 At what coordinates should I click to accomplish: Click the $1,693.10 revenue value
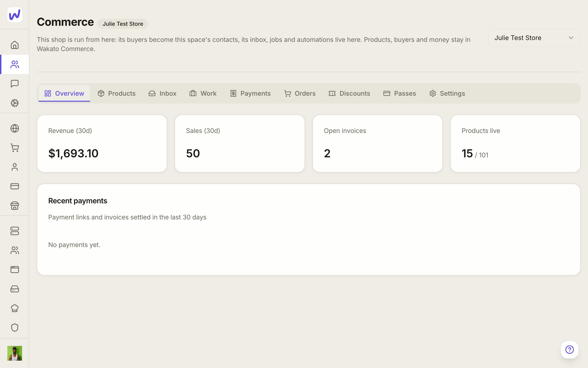click(73, 153)
